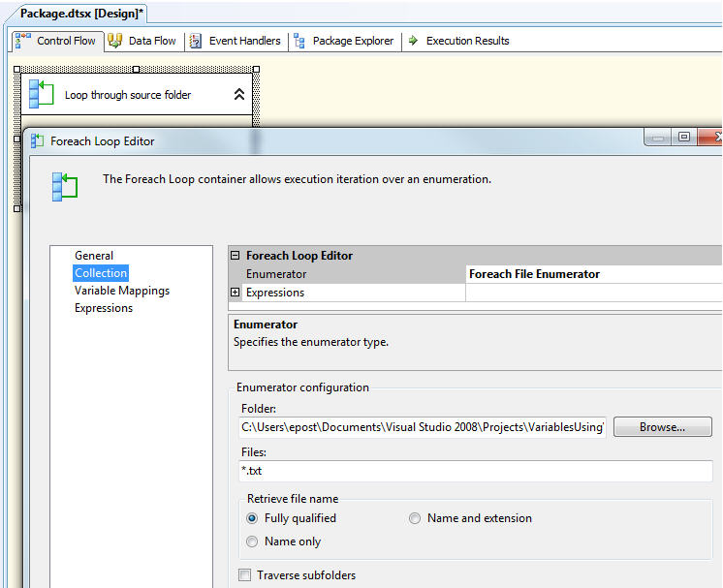
Task: Collapse the Loop through source folder container
Action: click(x=239, y=95)
